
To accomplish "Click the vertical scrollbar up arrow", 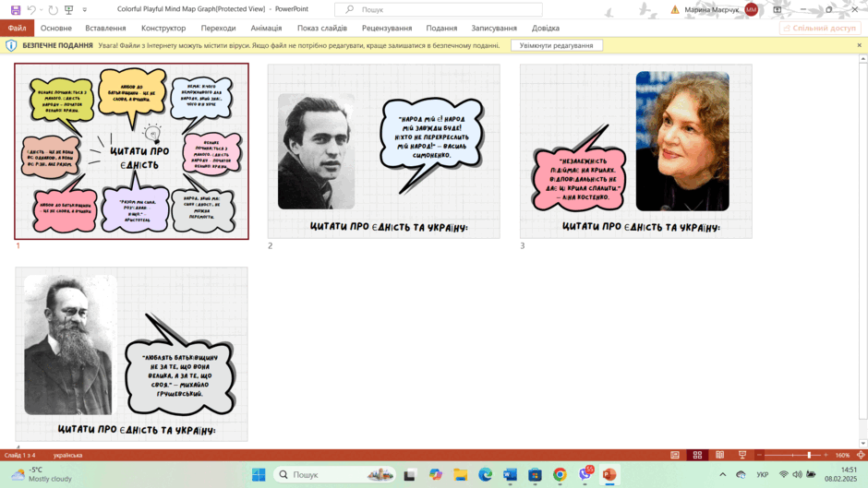I will [863, 59].
